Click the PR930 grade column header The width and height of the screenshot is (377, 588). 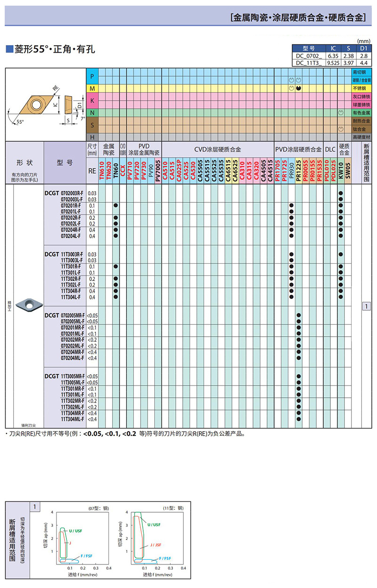point(292,170)
